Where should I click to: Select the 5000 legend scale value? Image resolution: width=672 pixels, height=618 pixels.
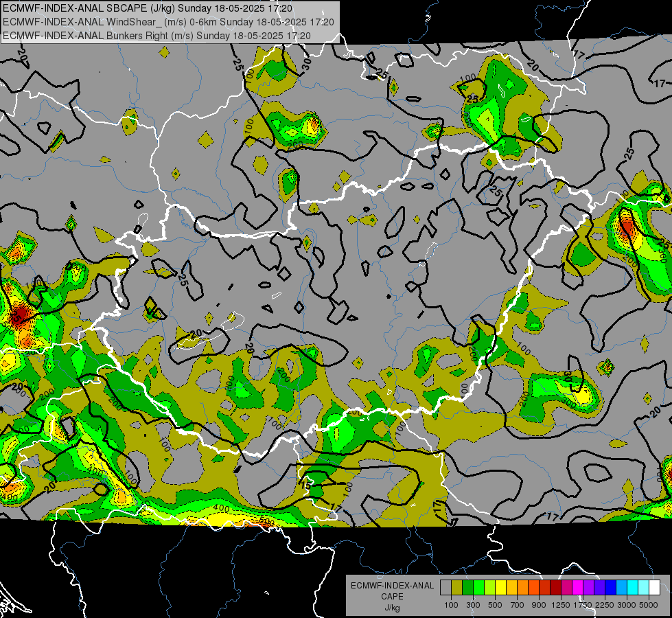(x=649, y=605)
